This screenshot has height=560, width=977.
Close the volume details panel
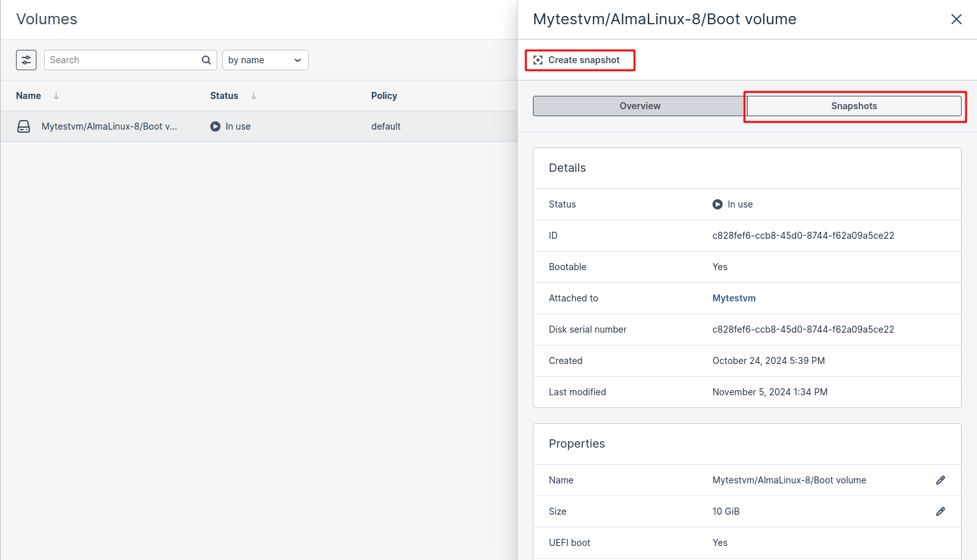[956, 19]
